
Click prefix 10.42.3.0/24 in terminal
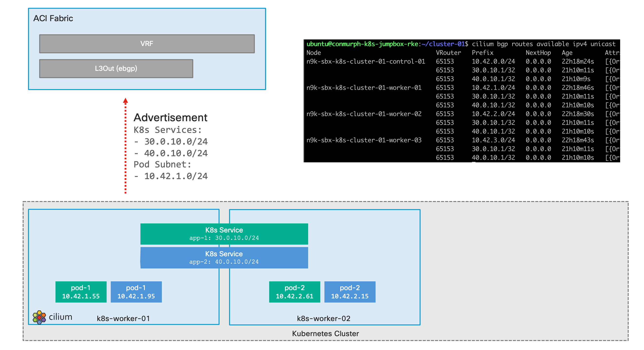[494, 140]
